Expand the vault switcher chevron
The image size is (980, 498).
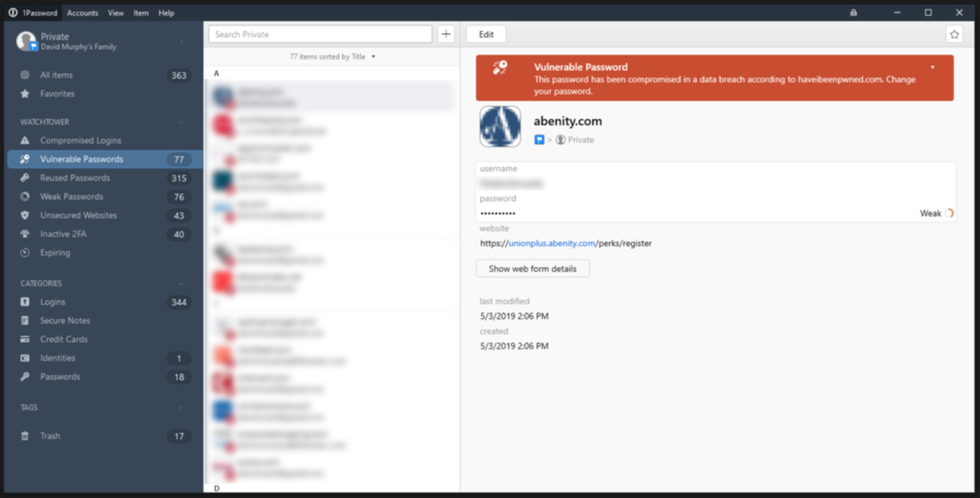click(181, 41)
